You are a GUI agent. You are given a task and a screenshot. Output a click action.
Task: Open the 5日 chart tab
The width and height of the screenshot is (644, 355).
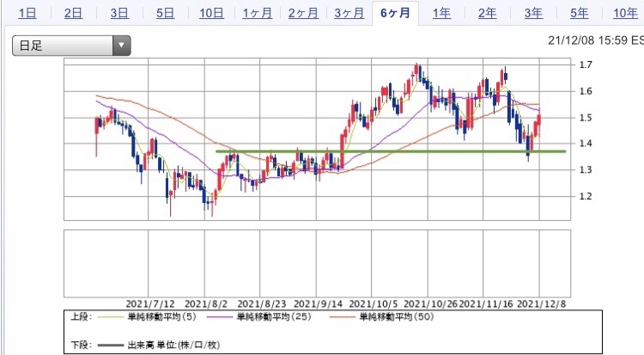[165, 13]
